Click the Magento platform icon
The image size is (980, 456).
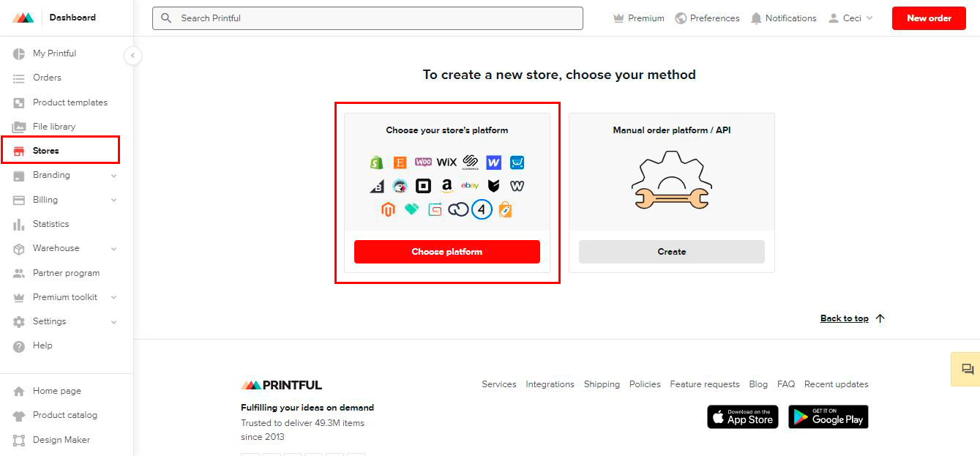click(388, 209)
